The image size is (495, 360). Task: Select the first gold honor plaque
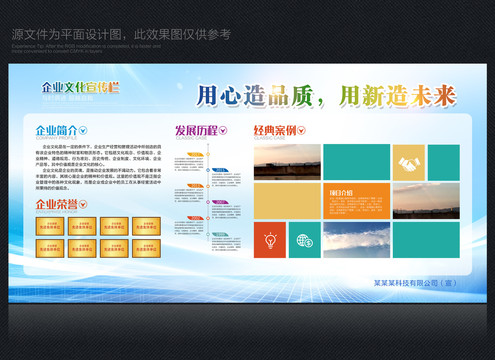coord(50,226)
